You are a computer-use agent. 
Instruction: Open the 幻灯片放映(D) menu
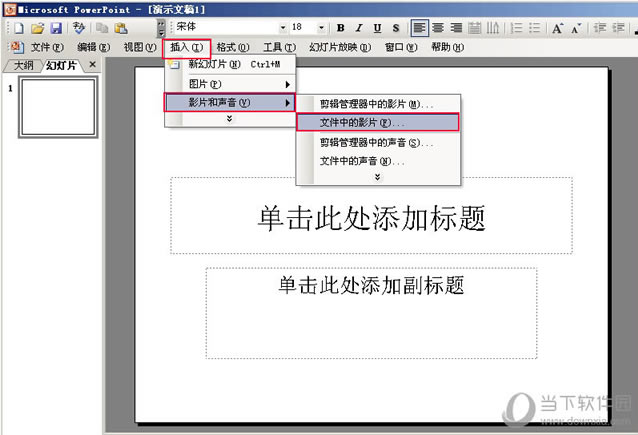(x=340, y=47)
